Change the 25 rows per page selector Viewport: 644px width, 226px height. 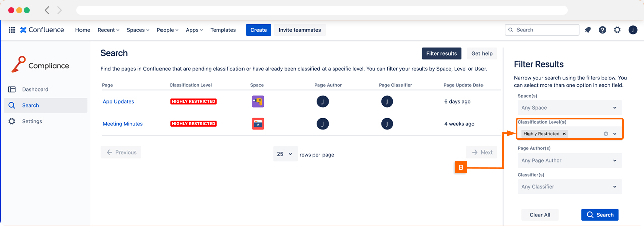(285, 154)
